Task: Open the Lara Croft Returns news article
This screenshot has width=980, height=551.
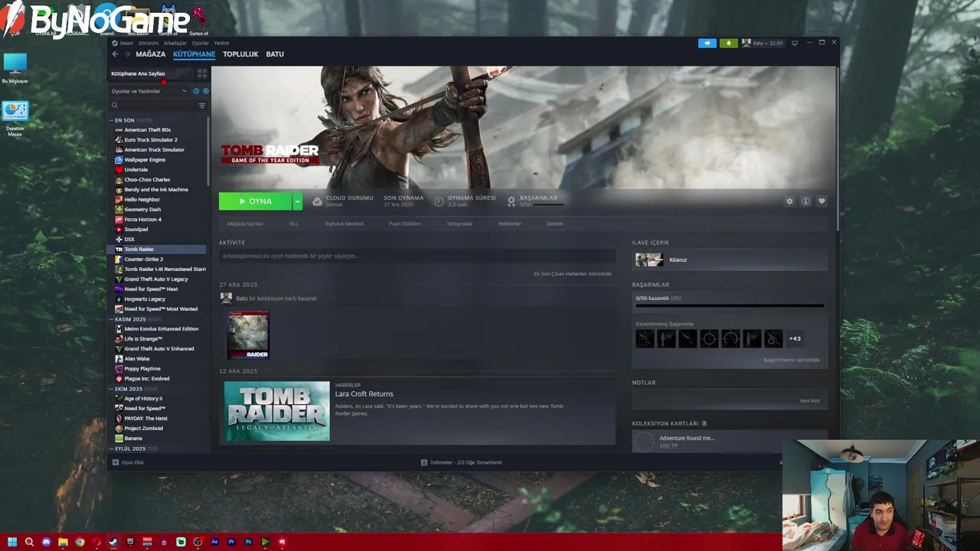Action: (364, 394)
